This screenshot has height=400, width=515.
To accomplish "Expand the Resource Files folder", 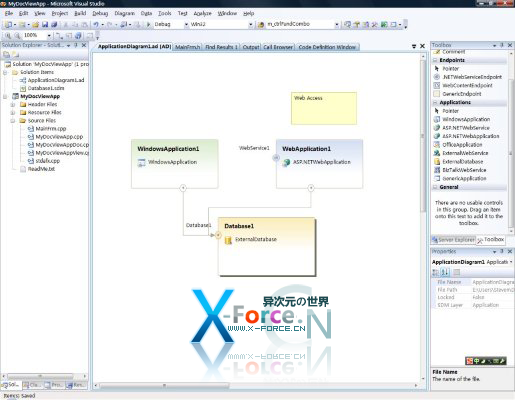I will tap(13, 113).
